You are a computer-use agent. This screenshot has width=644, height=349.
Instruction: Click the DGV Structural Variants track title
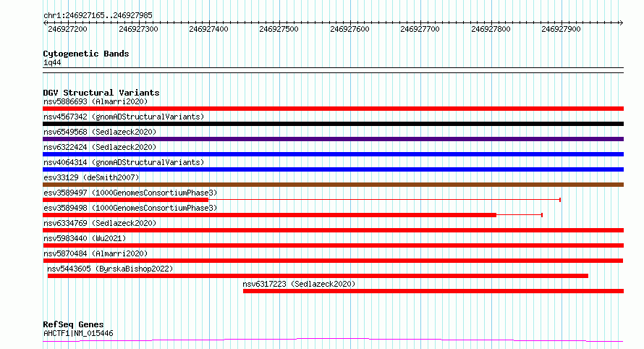pyautogui.click(x=101, y=93)
